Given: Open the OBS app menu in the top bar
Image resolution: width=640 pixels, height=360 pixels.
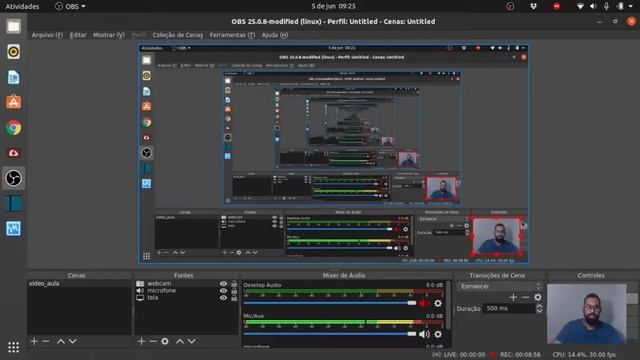Looking at the screenshot, I should [x=70, y=6].
